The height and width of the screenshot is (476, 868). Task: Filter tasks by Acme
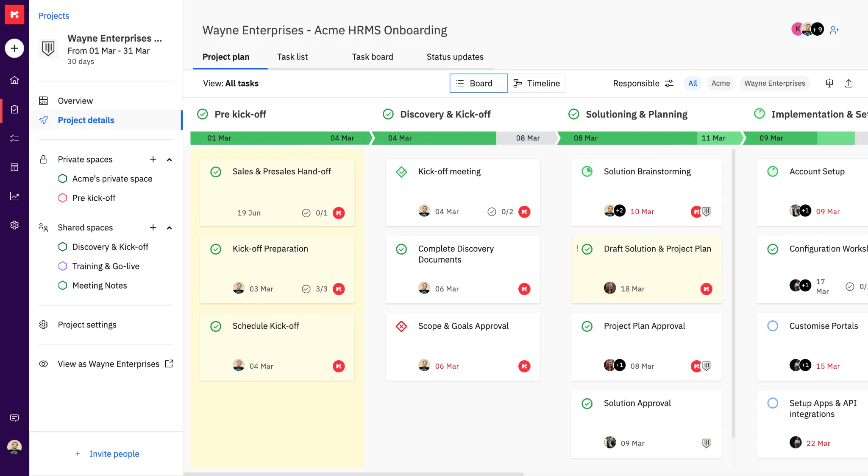[721, 83]
